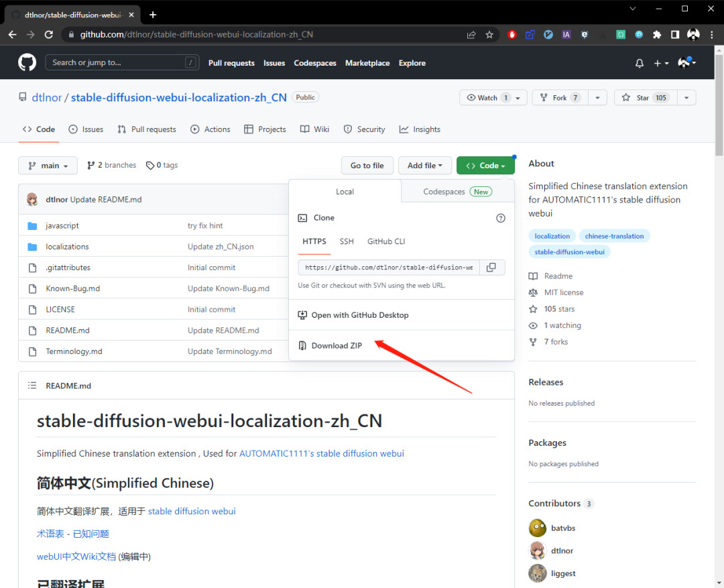724x588 pixels.
Task: Click the red extension icon in toolbar
Action: (511, 35)
